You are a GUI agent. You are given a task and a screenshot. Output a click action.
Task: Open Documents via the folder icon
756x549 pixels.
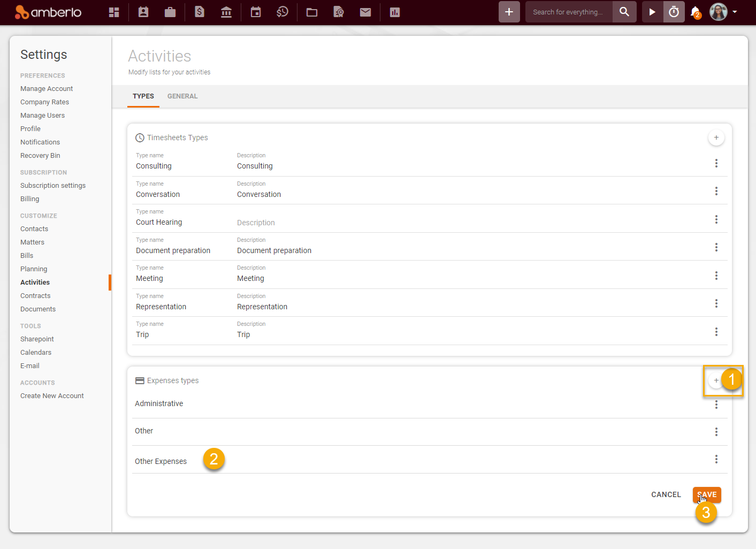(x=312, y=12)
